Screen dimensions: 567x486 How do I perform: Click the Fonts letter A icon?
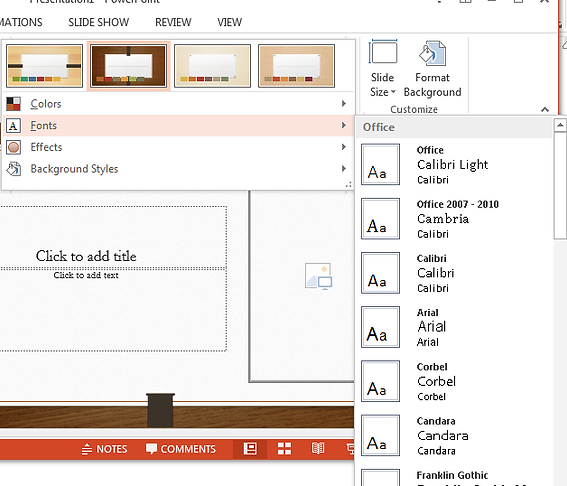point(13,125)
